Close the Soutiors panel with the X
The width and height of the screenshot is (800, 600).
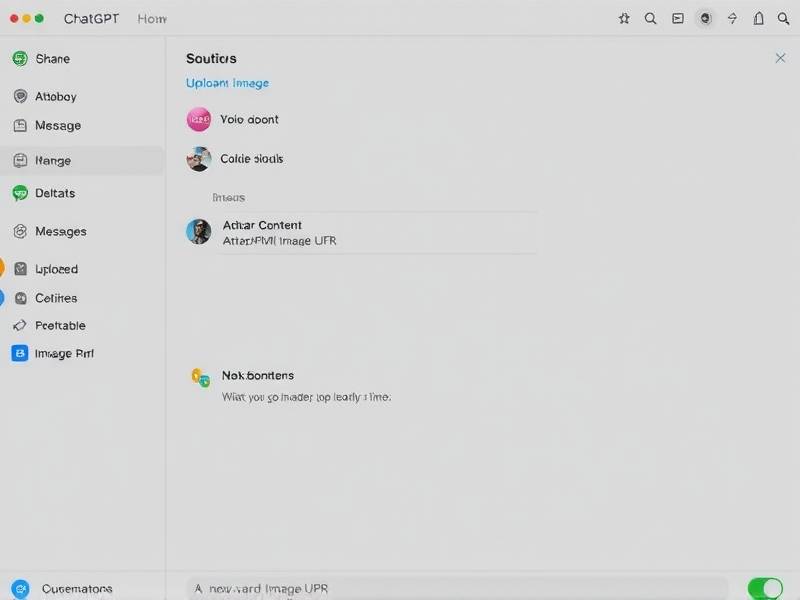780,58
